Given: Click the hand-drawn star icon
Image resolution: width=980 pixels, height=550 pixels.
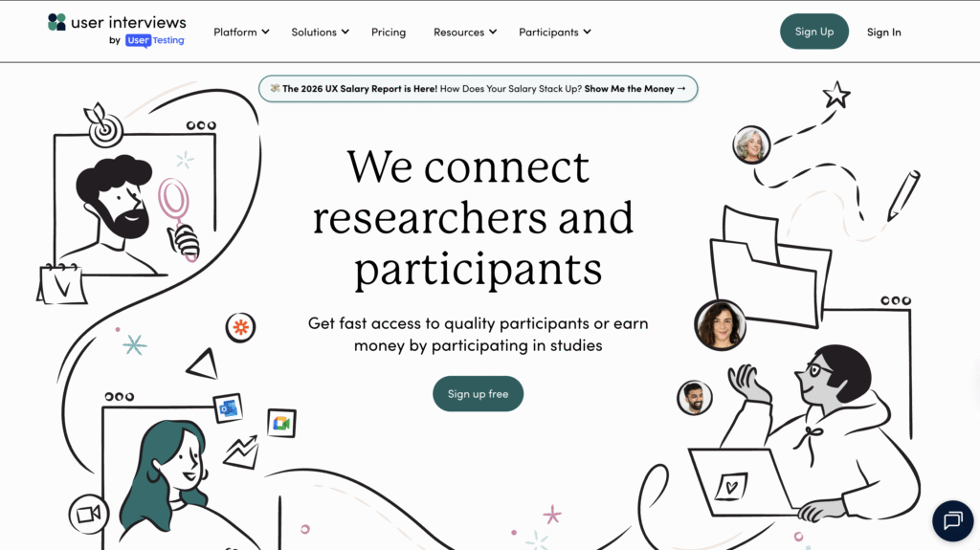Looking at the screenshot, I should click(836, 95).
